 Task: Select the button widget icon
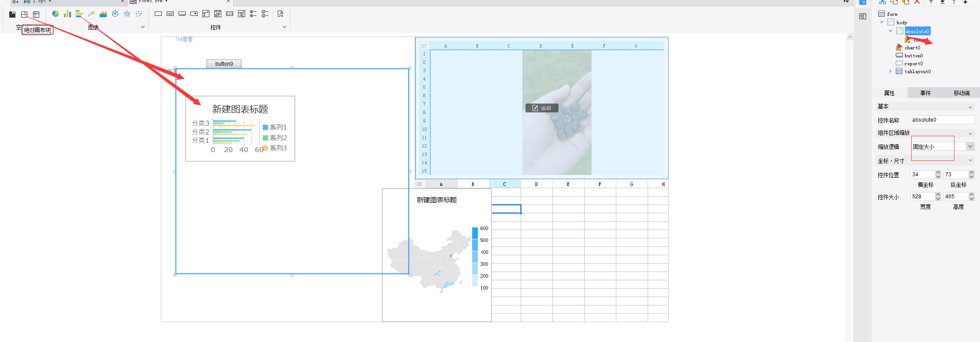[182, 14]
